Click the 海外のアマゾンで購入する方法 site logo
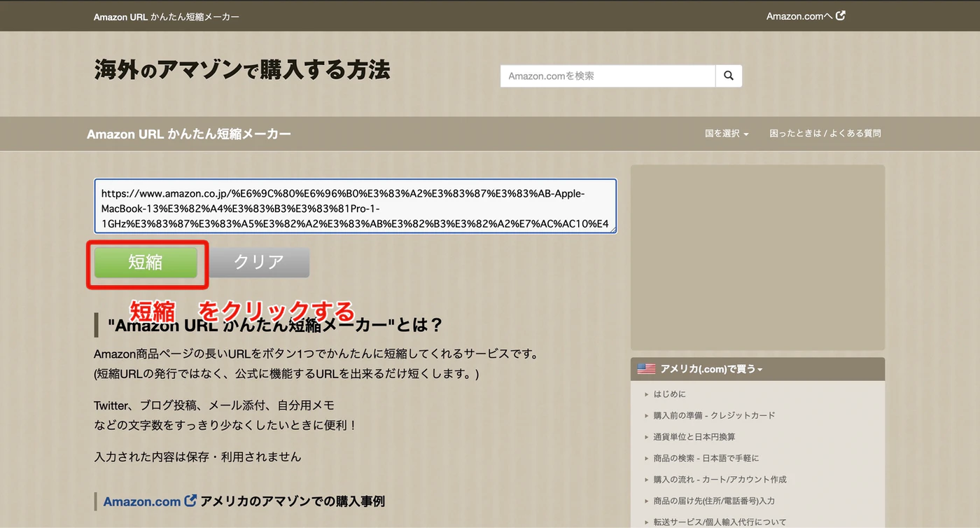 tap(242, 70)
